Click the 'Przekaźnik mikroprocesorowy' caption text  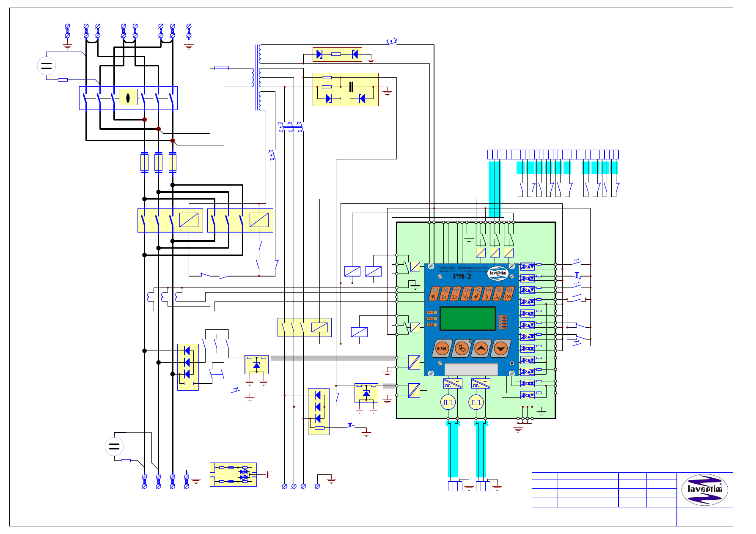(x=462, y=268)
